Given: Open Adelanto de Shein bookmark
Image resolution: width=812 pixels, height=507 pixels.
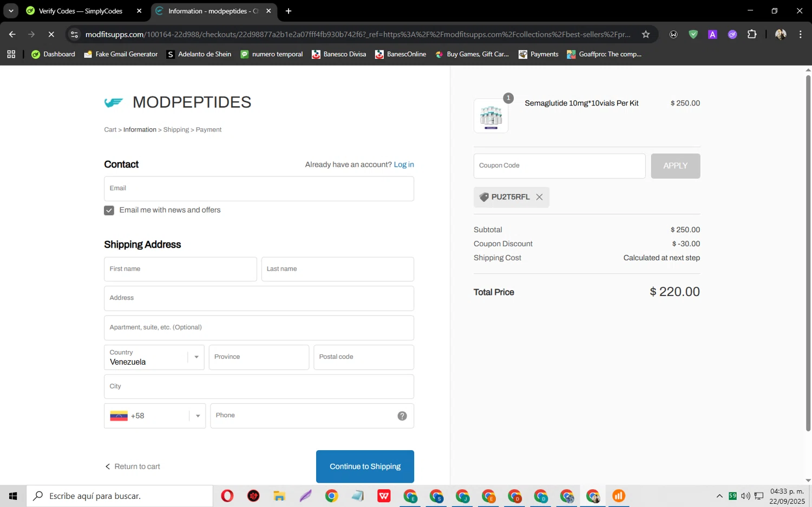Looking at the screenshot, I should (199, 54).
